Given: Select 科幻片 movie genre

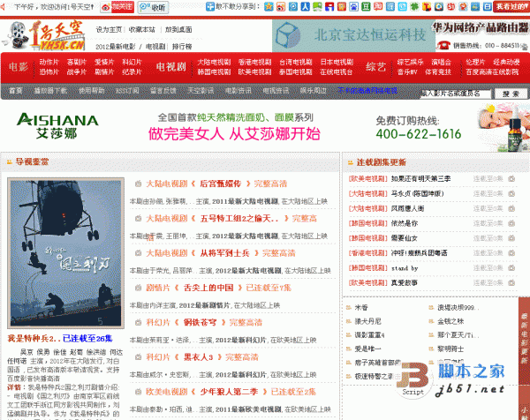Looking at the screenshot, I should click(x=132, y=62).
